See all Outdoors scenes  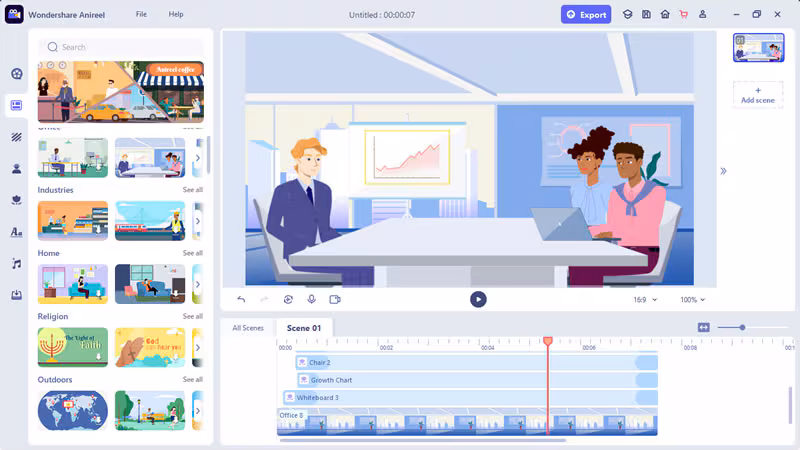(193, 380)
